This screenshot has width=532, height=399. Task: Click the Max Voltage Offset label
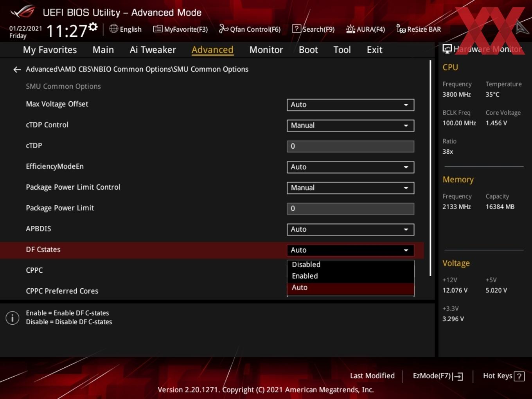coord(57,104)
